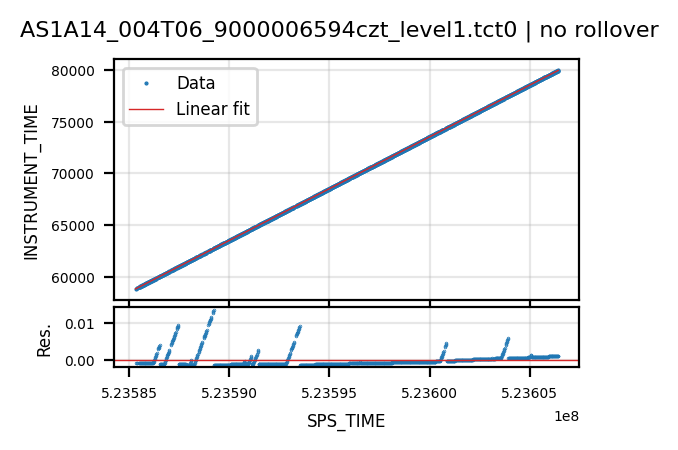Click the 60000 y-axis tick label
This screenshot has width=678, height=450.
[x=73, y=278]
